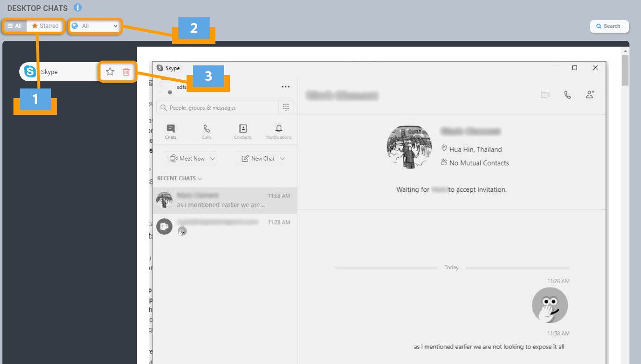Click the No Mutual Contacts text
The height and width of the screenshot is (364, 641).
(x=479, y=163)
